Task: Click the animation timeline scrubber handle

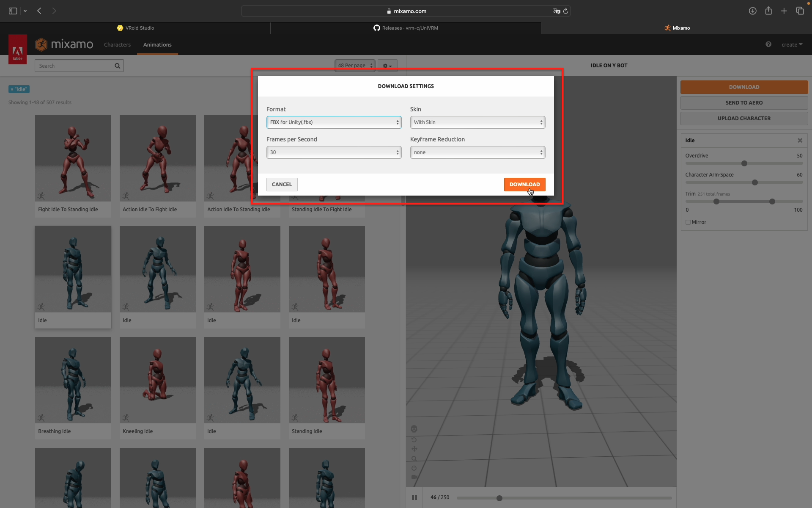Action: pos(499,498)
